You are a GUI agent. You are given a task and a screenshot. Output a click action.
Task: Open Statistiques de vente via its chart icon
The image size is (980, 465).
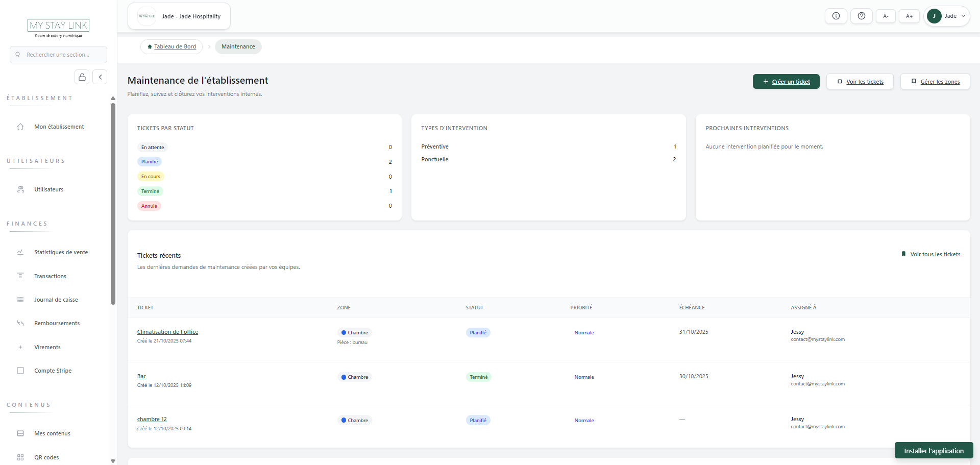click(x=20, y=252)
